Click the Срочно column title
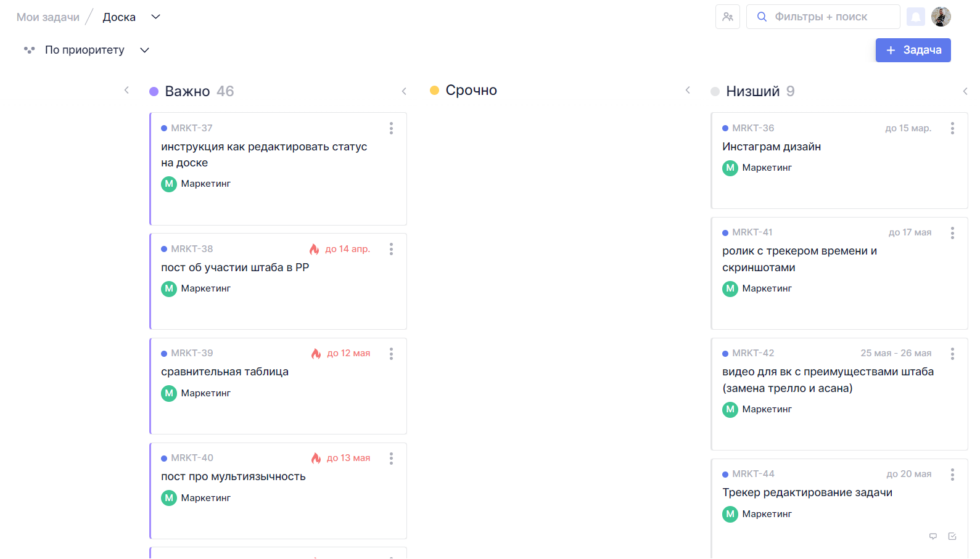The width and height of the screenshot is (980, 559). pos(471,90)
